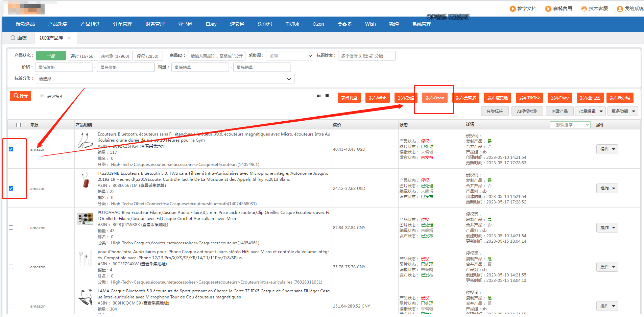Open the Ozon menu
Image resolution: width=644 pixels, height=317 pixels.
[x=318, y=24]
